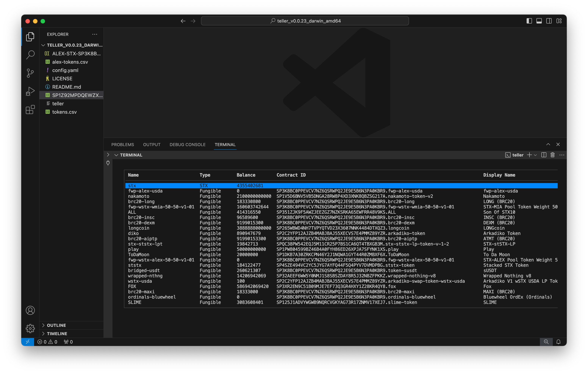The image size is (588, 374).
Task: Select the Source Control icon
Action: coord(30,73)
